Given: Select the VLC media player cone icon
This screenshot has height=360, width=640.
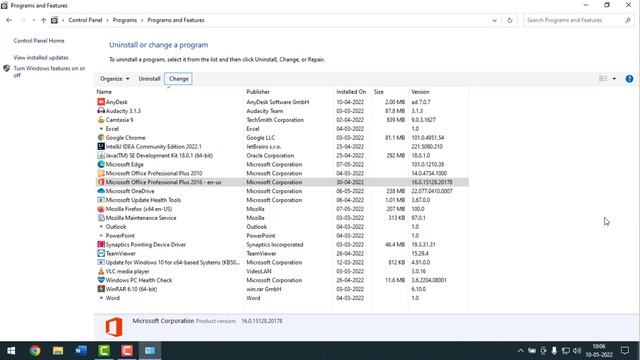Looking at the screenshot, I should click(x=101, y=271).
